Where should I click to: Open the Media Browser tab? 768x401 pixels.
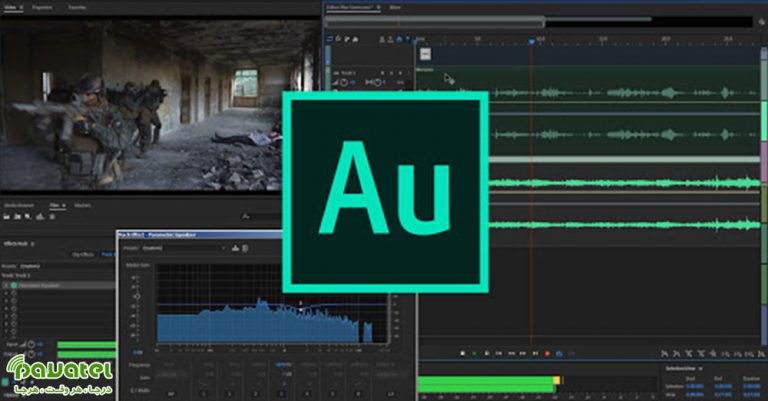click(20, 205)
